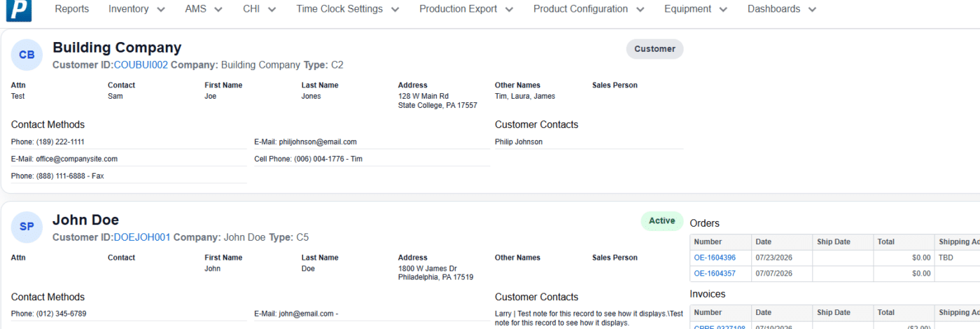980x329 pixels.
Task: Expand the Product Configuration menu
Action: point(589,9)
